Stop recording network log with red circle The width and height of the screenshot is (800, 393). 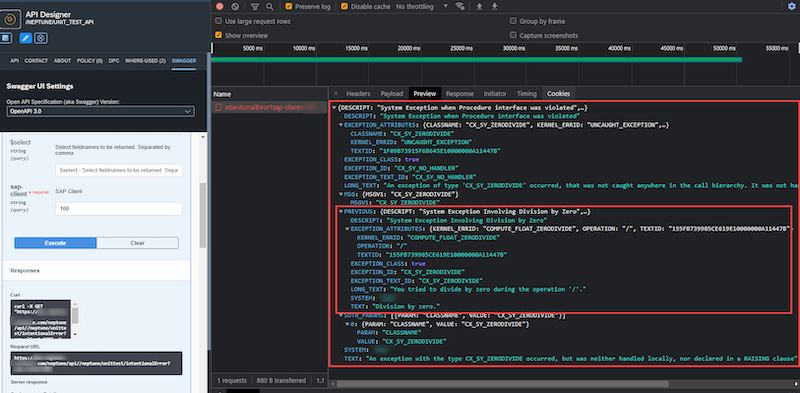(220, 6)
